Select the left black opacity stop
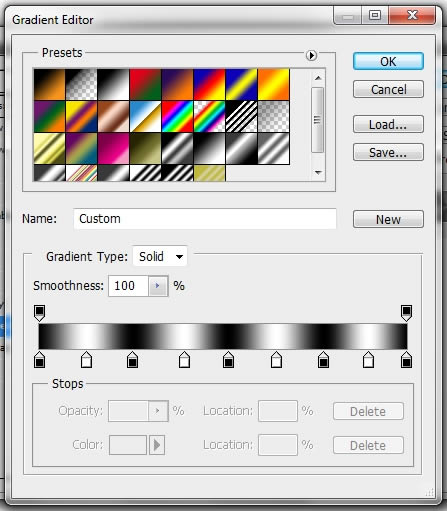Image resolution: width=447 pixels, height=511 pixels. click(40, 313)
